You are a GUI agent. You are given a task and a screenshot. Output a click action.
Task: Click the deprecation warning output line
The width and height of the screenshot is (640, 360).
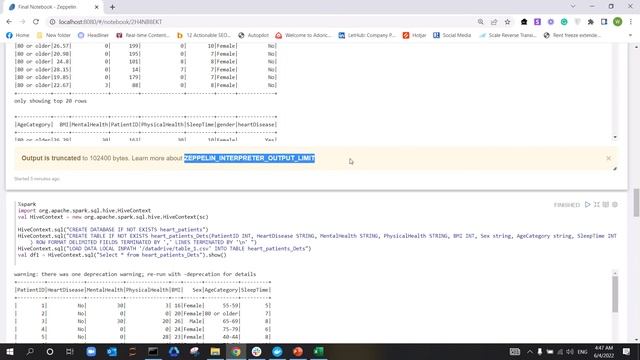pyautogui.click(x=135, y=274)
